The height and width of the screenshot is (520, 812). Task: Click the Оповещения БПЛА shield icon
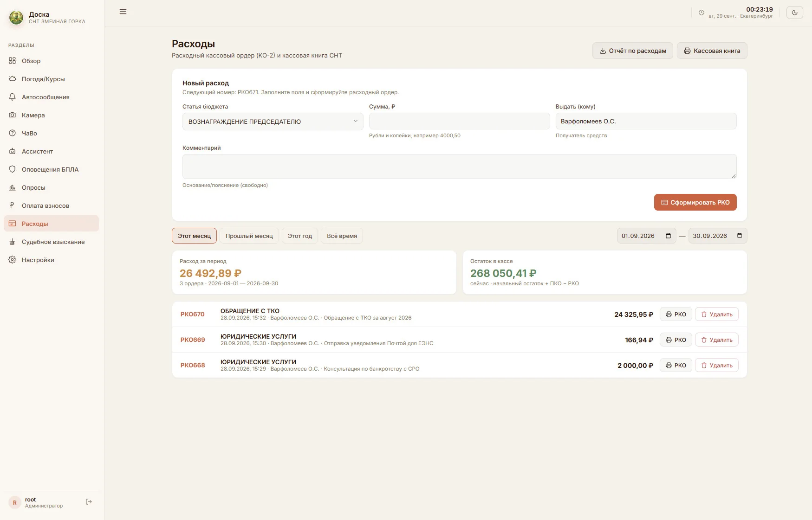point(13,169)
